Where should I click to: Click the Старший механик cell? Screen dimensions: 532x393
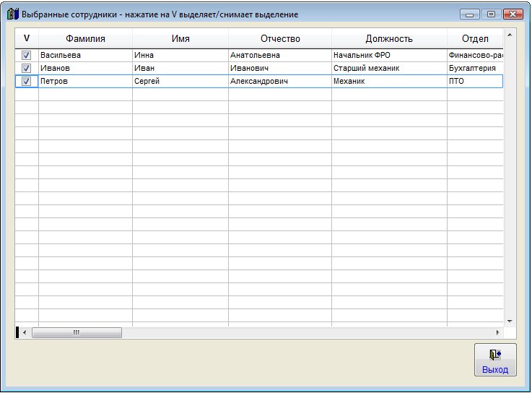[x=388, y=68]
